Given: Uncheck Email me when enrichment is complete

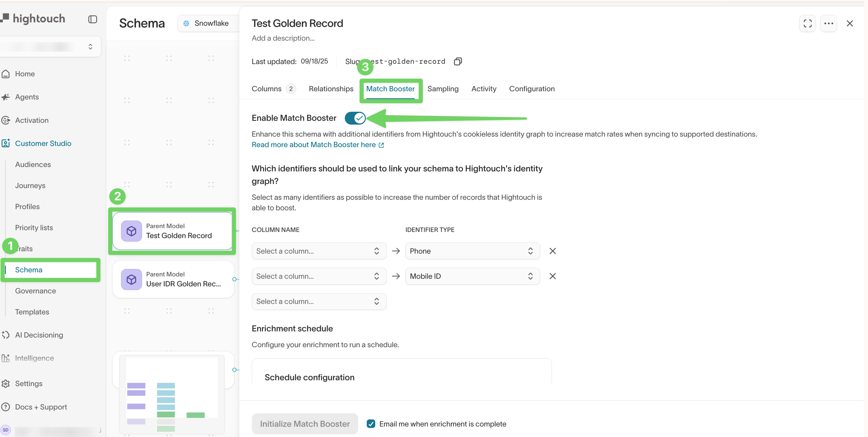Looking at the screenshot, I should (x=371, y=424).
